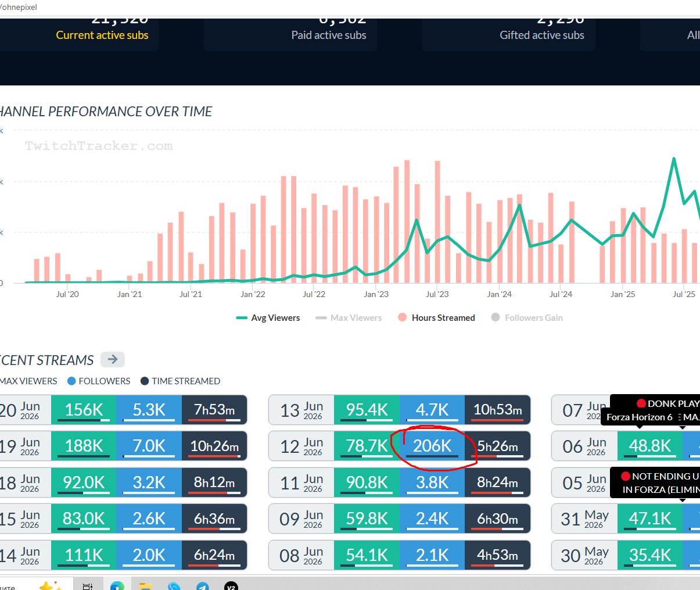Open the Recent Streams arrow button
Image resolution: width=700 pixels, height=590 pixels.
tap(113, 359)
